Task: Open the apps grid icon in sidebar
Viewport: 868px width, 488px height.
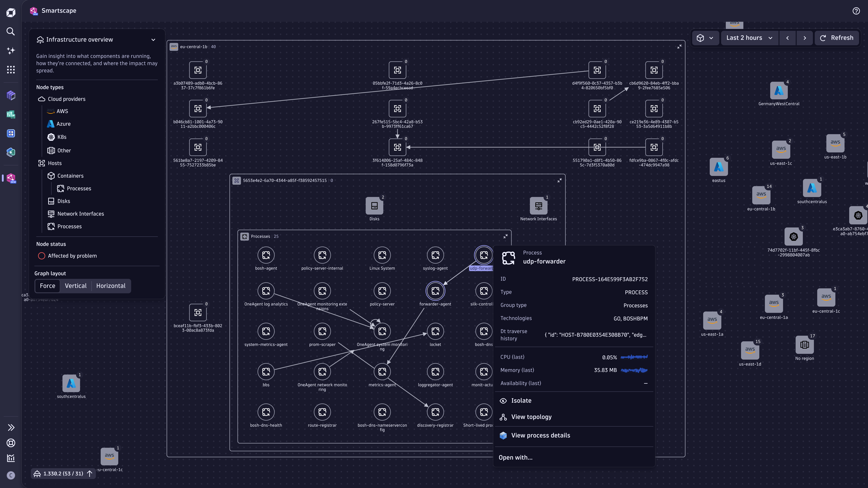Action: [x=11, y=70]
